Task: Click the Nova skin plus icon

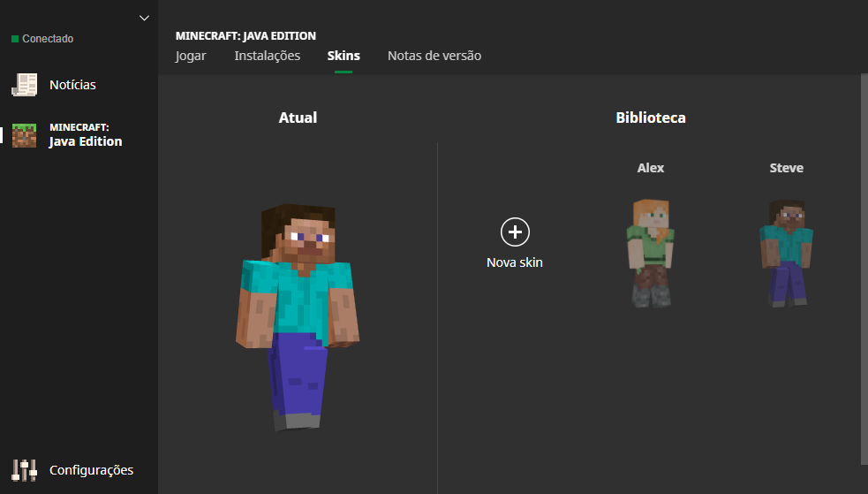Action: coord(515,232)
